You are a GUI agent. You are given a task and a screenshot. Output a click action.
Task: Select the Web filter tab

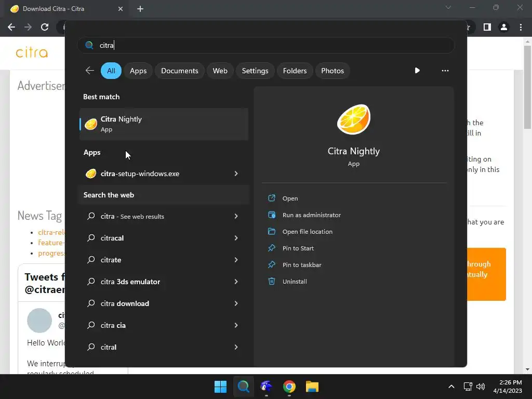(x=220, y=71)
